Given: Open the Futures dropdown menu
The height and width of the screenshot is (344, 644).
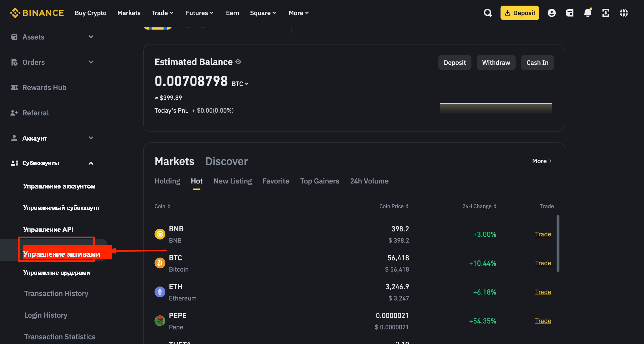Looking at the screenshot, I should pos(199,13).
